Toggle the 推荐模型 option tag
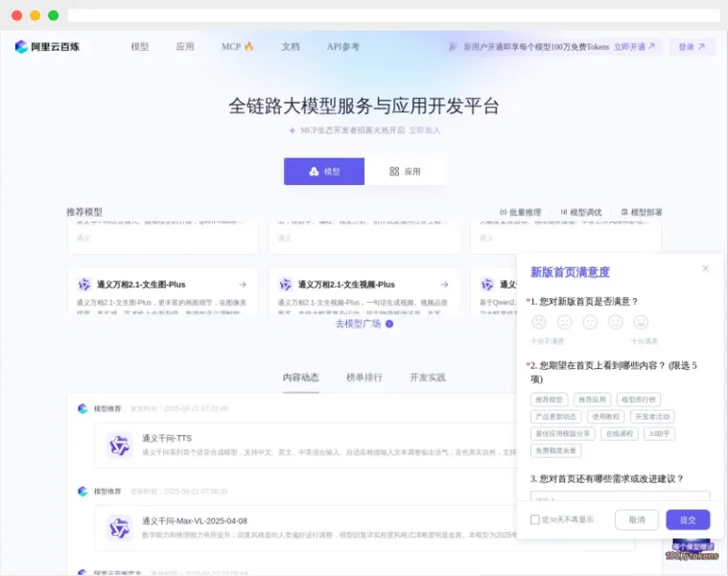 pyautogui.click(x=550, y=400)
